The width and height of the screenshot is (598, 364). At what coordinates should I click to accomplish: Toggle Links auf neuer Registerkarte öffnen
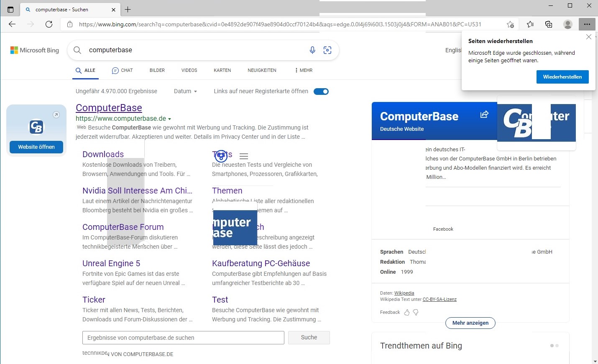pyautogui.click(x=321, y=92)
